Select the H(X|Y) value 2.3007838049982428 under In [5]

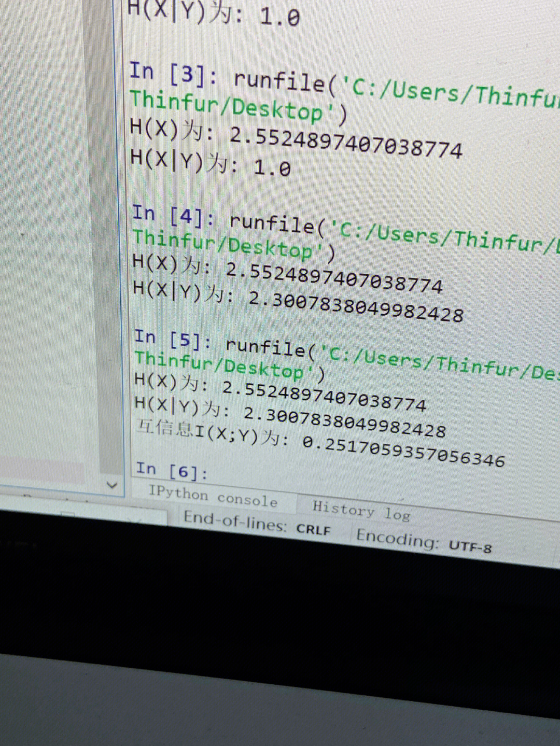click(x=345, y=421)
